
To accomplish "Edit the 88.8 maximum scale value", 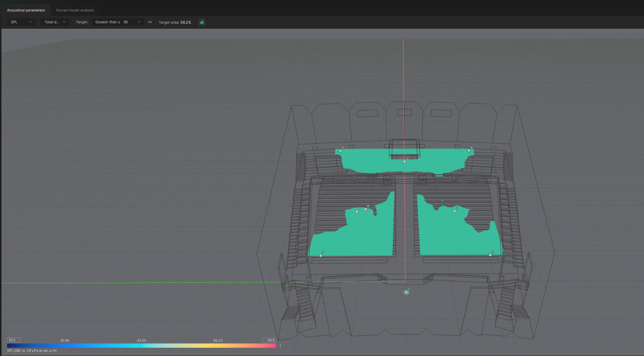I will click(x=269, y=340).
